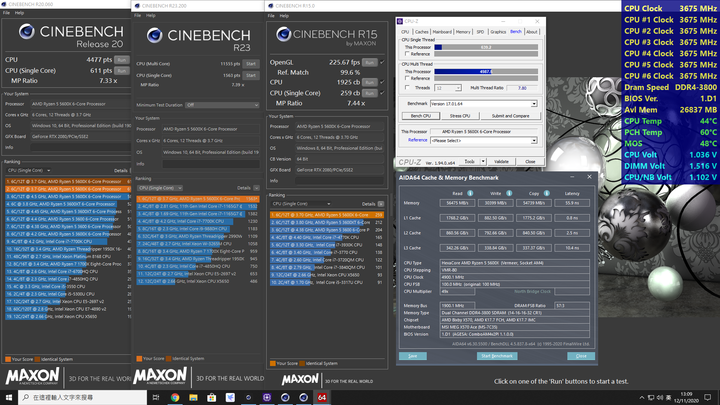Click the CPU Multi Thread This Processor bar

486,72
